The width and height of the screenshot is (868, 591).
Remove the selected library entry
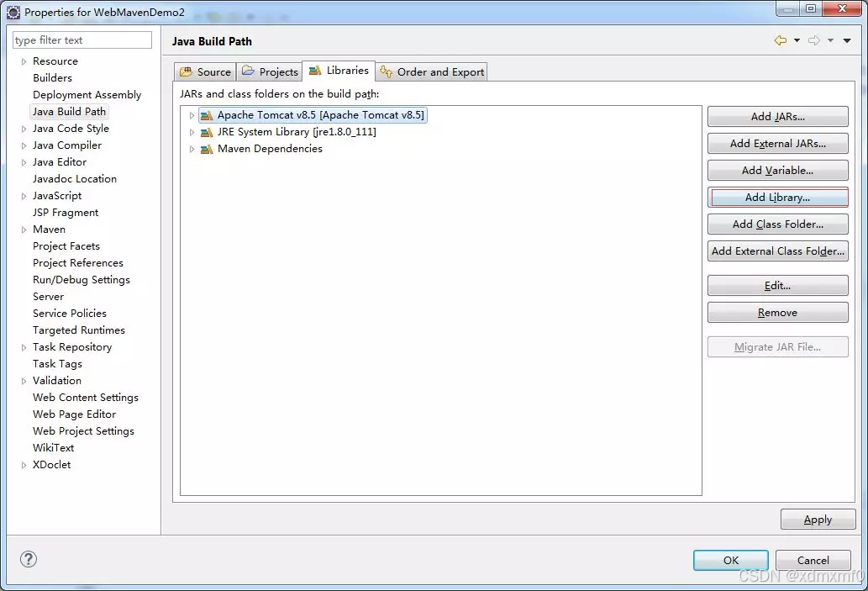(778, 313)
